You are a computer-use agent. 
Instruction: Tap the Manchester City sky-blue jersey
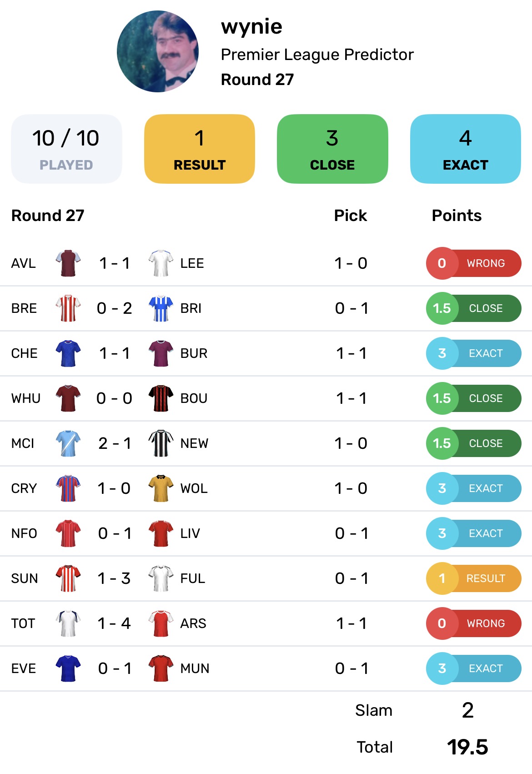coord(68,443)
